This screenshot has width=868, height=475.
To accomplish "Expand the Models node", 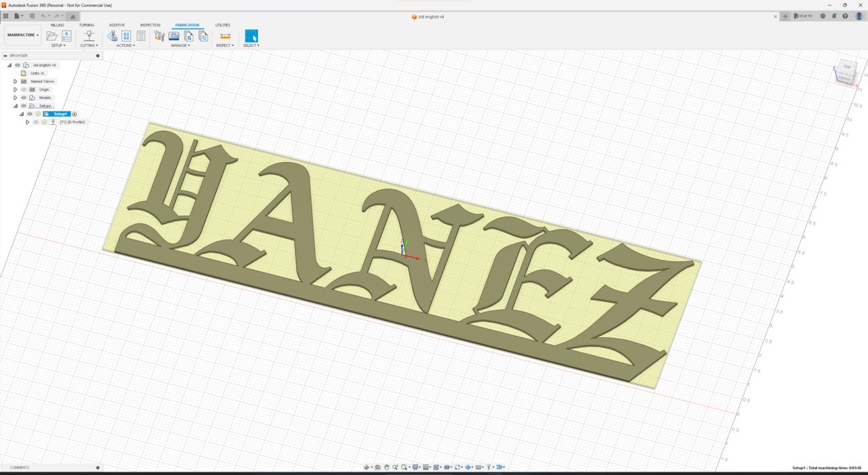I will point(15,98).
